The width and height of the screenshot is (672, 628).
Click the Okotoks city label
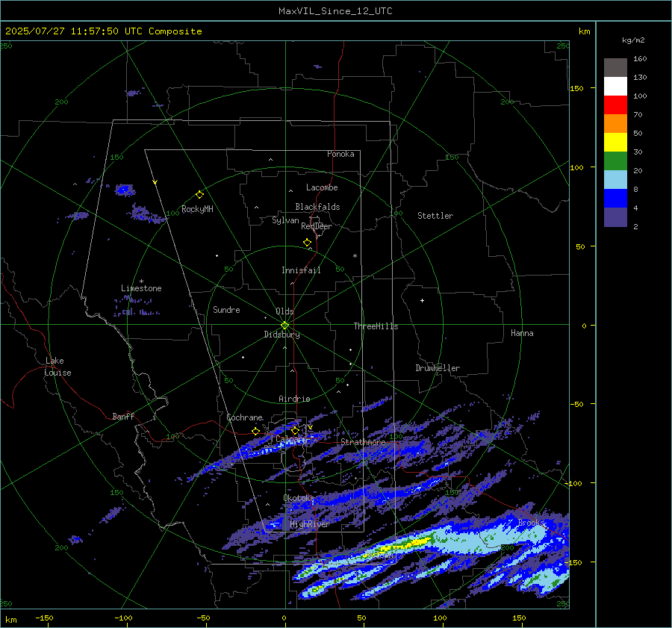pyautogui.click(x=299, y=497)
